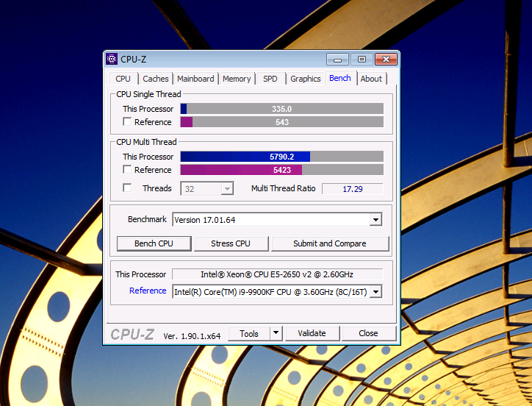Open the Caches tab

(155, 79)
